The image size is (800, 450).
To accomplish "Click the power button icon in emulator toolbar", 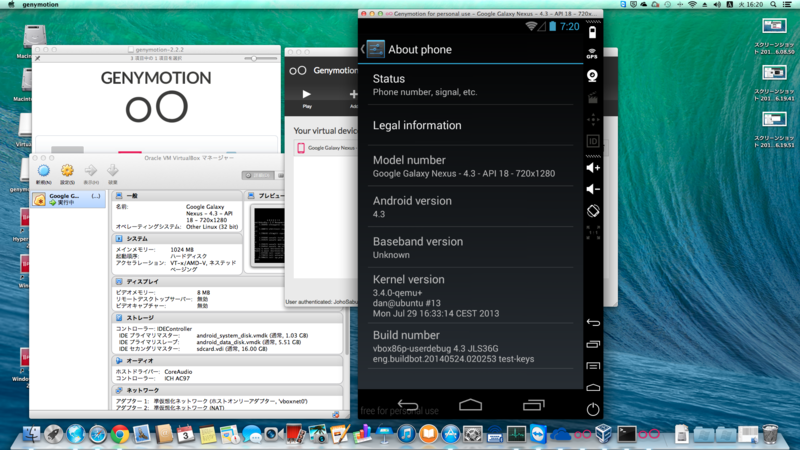I will 593,409.
